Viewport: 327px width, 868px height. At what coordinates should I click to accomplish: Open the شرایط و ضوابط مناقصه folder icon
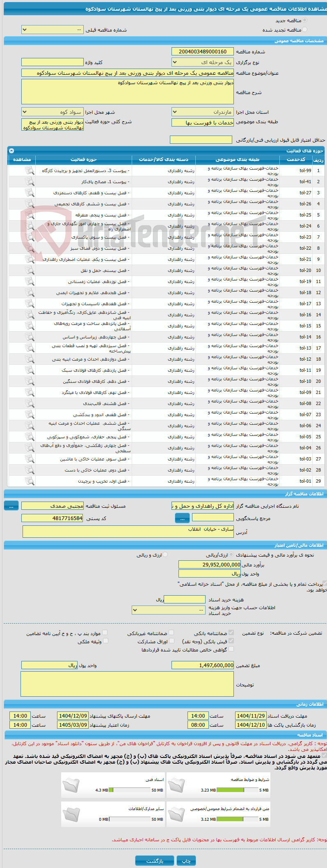(x=177, y=785)
